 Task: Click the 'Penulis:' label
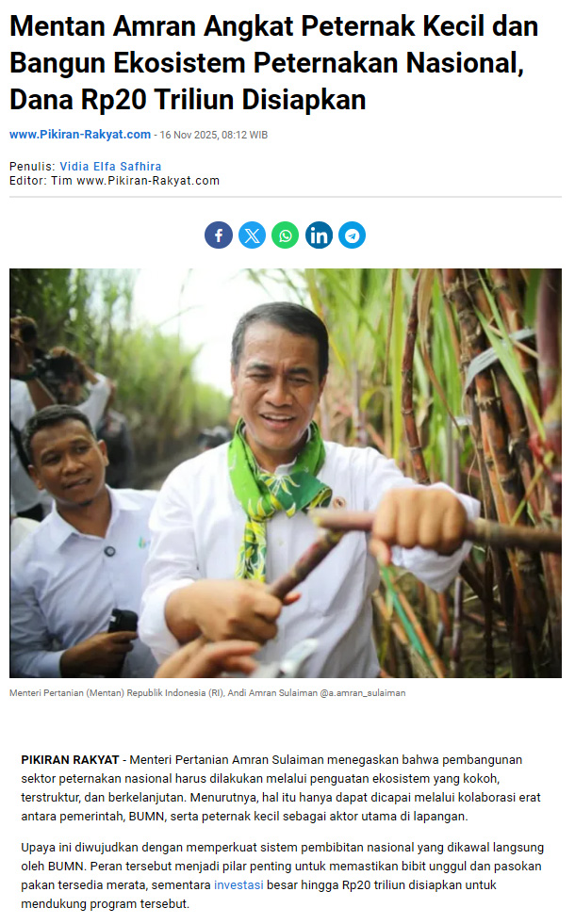pyautogui.click(x=32, y=167)
